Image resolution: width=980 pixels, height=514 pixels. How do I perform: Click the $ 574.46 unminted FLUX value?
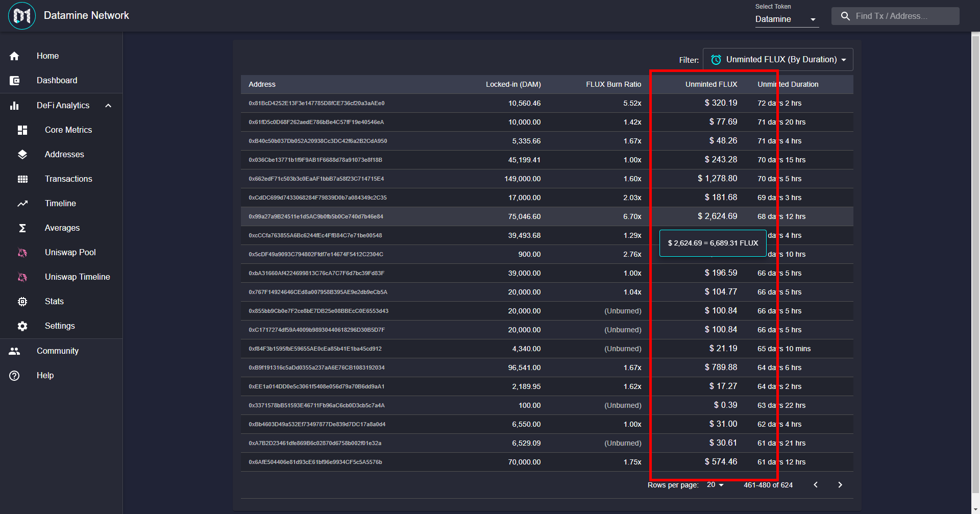pos(721,462)
